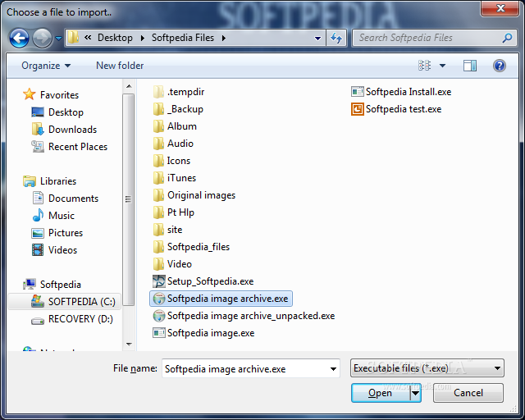Viewport: 525px width, 420px height.
Task: Click the Back navigation arrow
Action: click(x=19, y=38)
